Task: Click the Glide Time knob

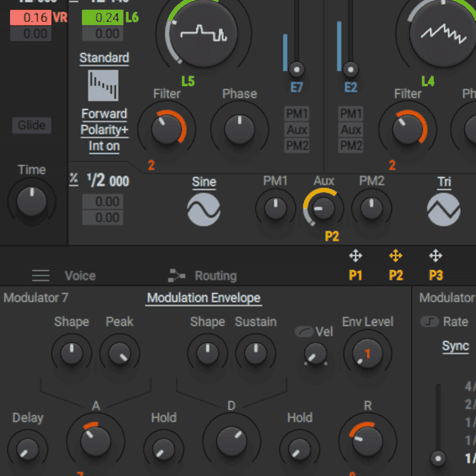Action: (x=32, y=202)
